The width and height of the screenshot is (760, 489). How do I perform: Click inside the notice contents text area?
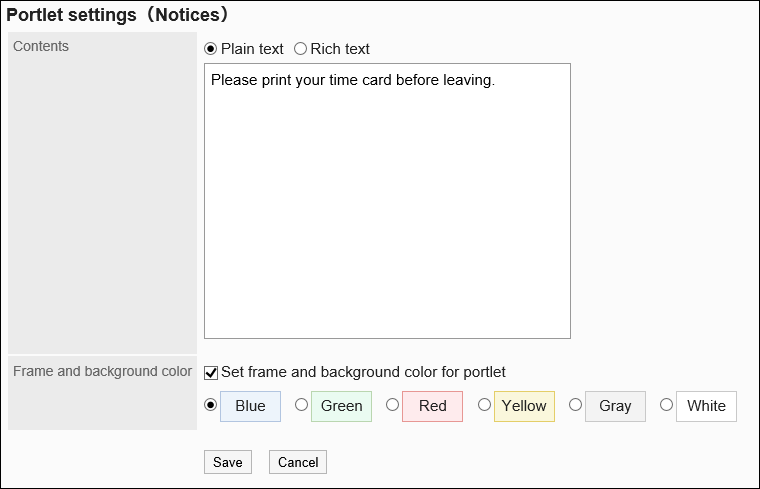387,200
